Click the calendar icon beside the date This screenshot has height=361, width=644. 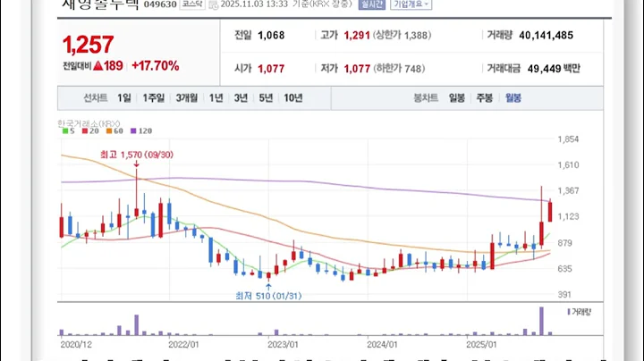[213, 4]
